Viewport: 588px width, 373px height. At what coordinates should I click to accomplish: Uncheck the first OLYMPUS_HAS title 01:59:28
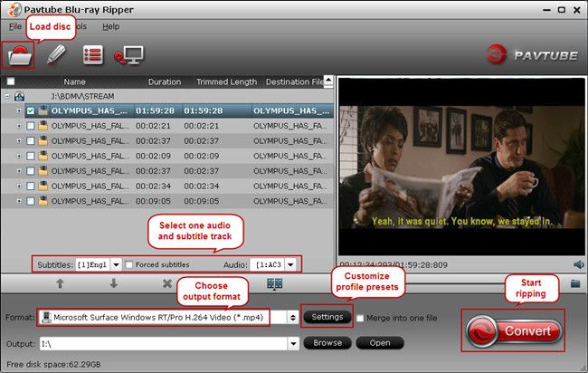(x=31, y=111)
